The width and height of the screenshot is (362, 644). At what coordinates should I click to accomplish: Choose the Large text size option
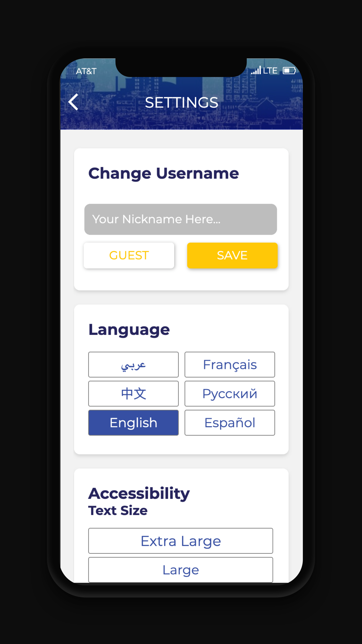point(180,570)
